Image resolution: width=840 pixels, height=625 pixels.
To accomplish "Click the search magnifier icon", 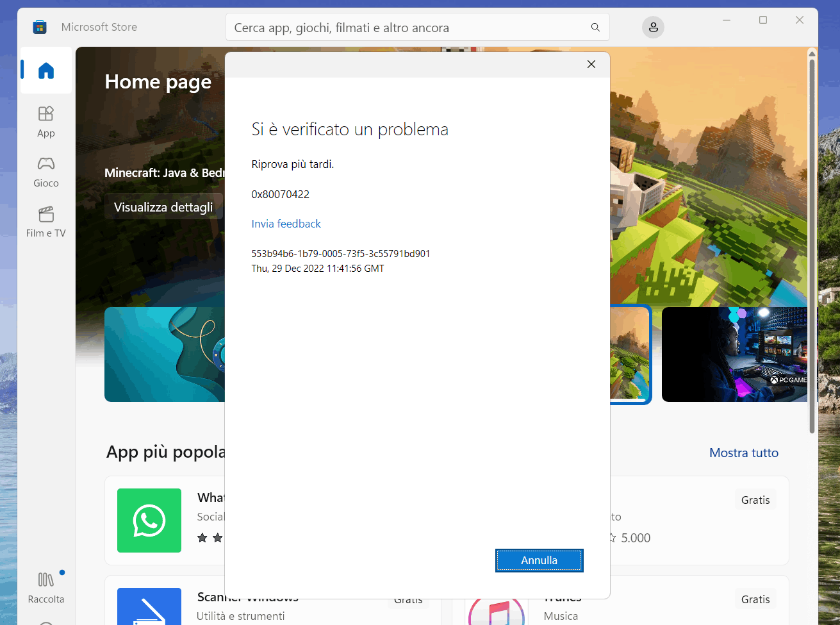I will (x=595, y=28).
